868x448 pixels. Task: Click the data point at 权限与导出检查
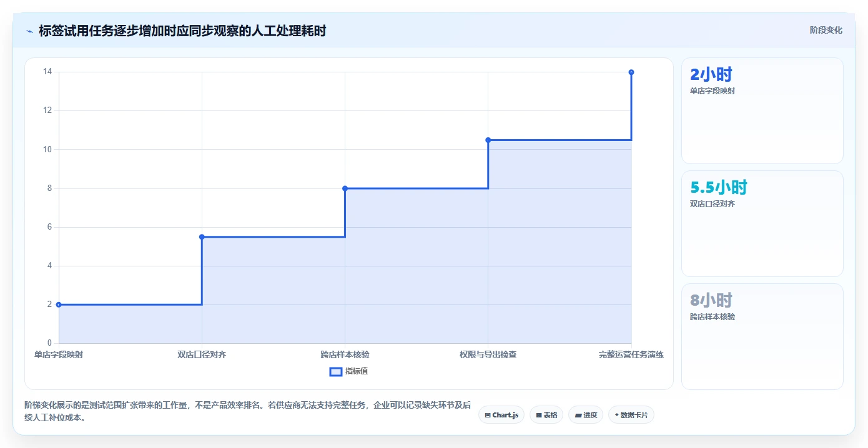(x=488, y=140)
